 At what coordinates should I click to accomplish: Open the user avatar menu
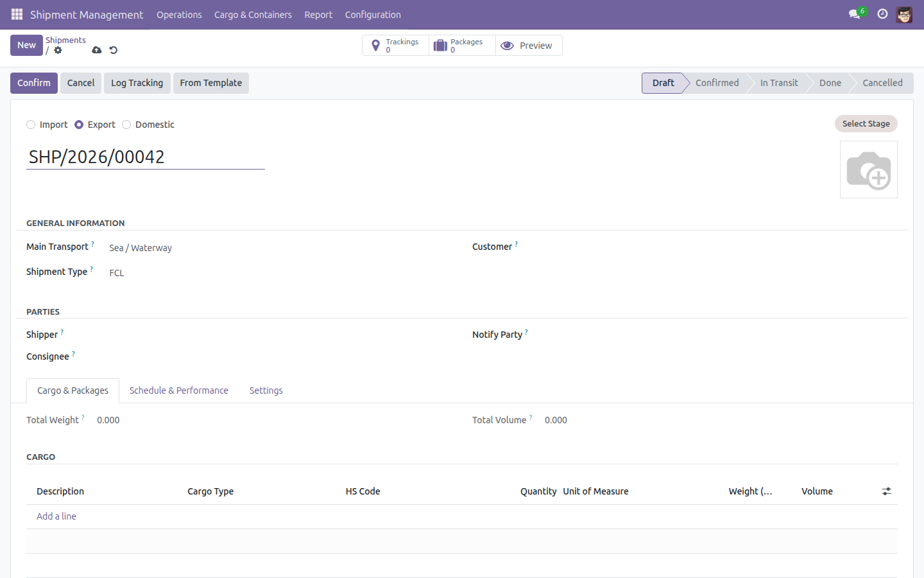(x=904, y=14)
